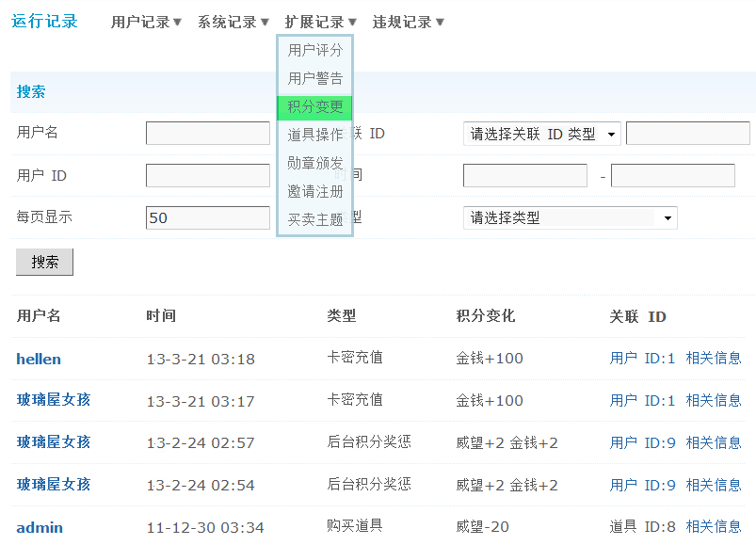Open user profile link hellen
The height and width of the screenshot is (545, 756).
35,359
